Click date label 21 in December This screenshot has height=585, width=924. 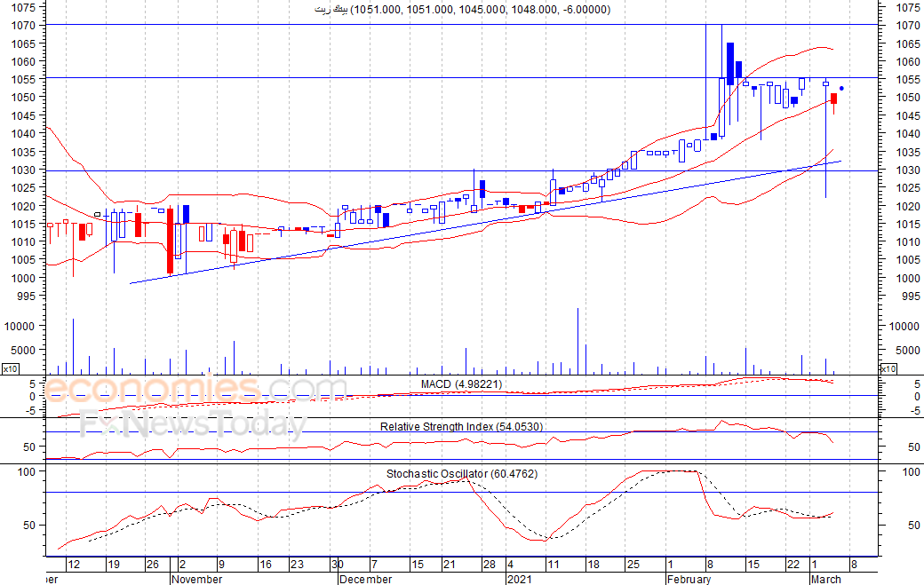point(449,565)
